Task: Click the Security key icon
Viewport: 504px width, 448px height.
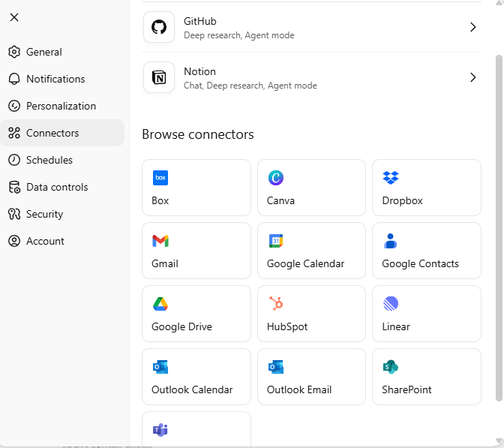Action: click(14, 214)
